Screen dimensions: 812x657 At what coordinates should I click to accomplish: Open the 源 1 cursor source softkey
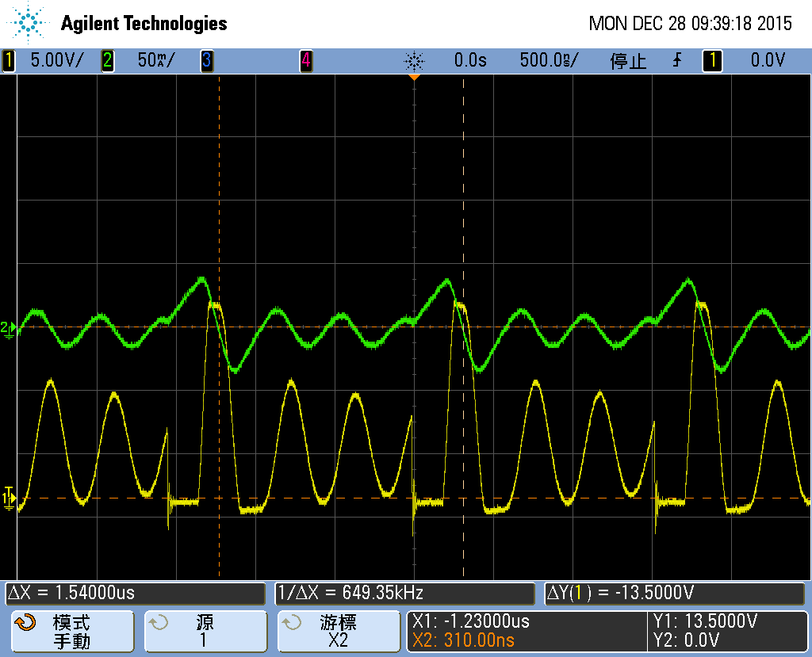pyautogui.click(x=205, y=632)
